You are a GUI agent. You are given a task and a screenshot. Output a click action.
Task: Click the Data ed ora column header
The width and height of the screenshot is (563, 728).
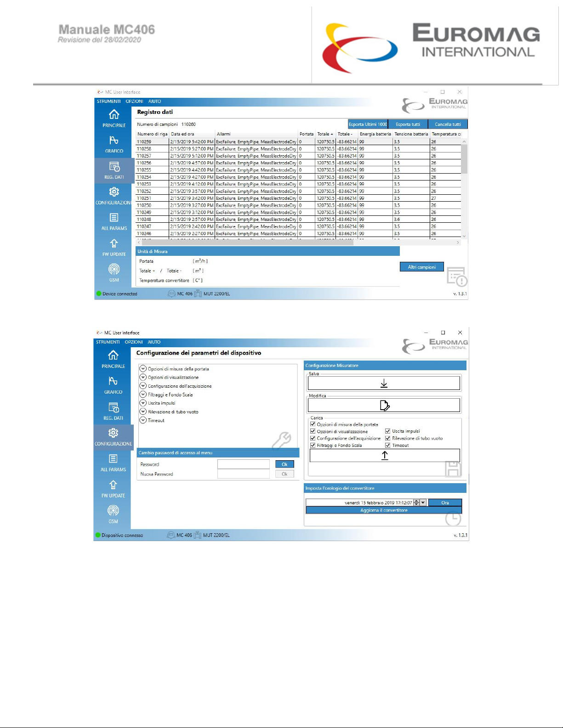point(192,134)
